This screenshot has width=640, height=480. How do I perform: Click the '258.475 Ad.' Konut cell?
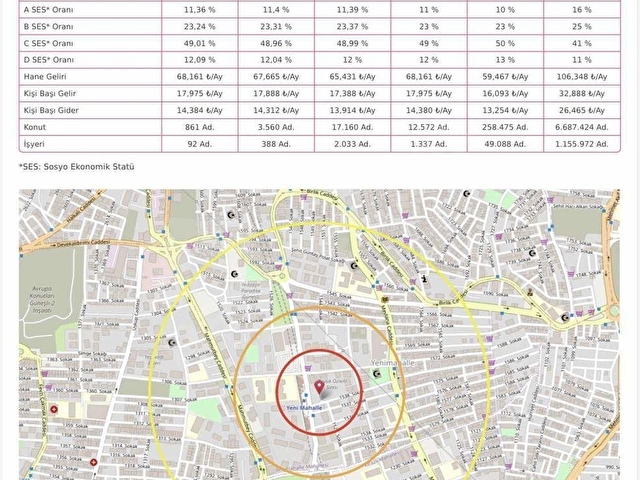[x=505, y=127]
